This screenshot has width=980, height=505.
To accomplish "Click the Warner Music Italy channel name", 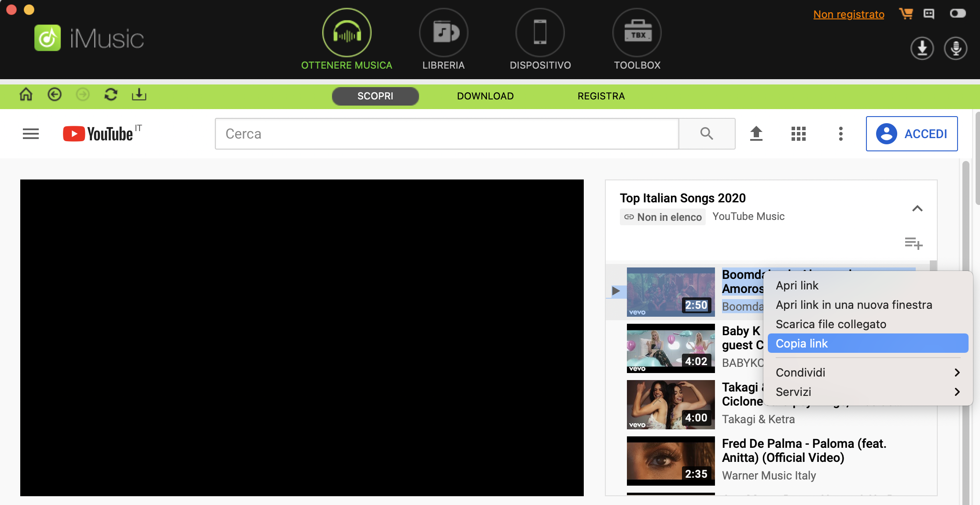I will coord(769,476).
